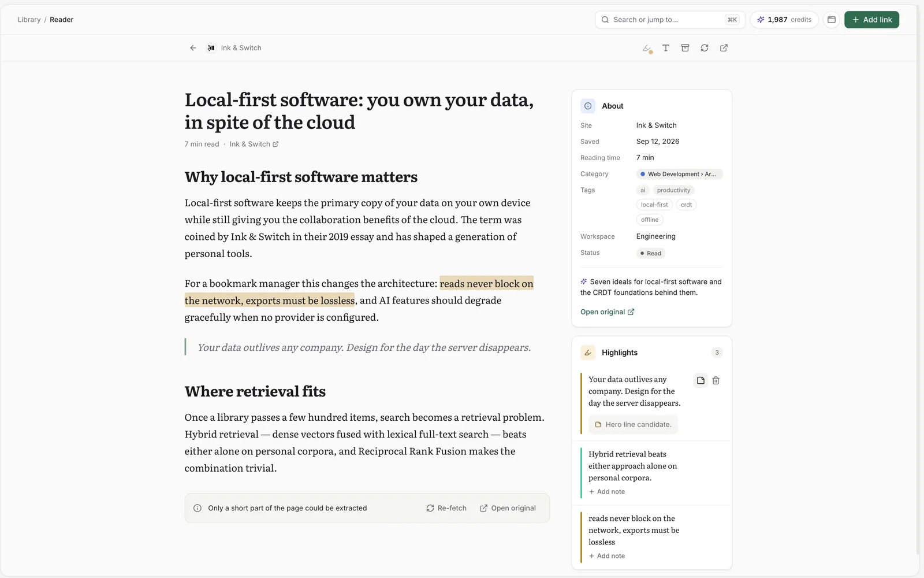Click the highlighted text "reads never block on"

click(486, 283)
